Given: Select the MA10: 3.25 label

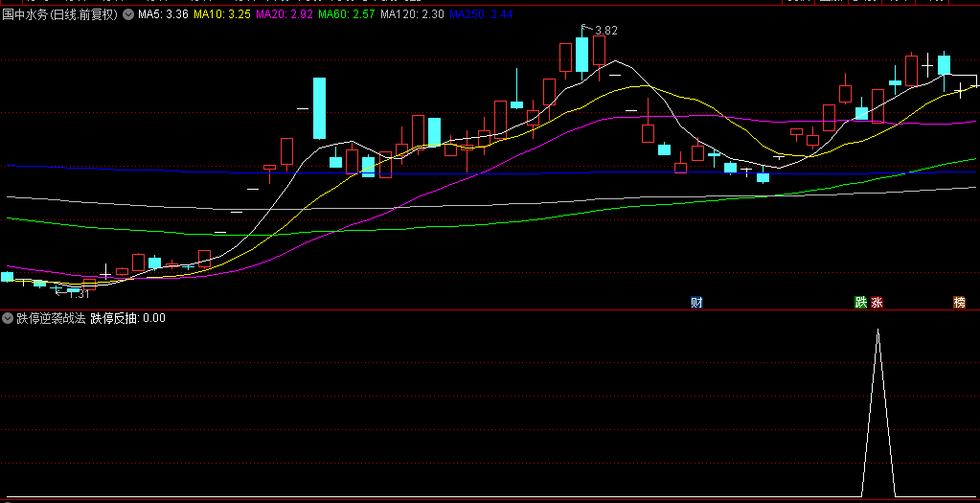Looking at the screenshot, I should (222, 14).
